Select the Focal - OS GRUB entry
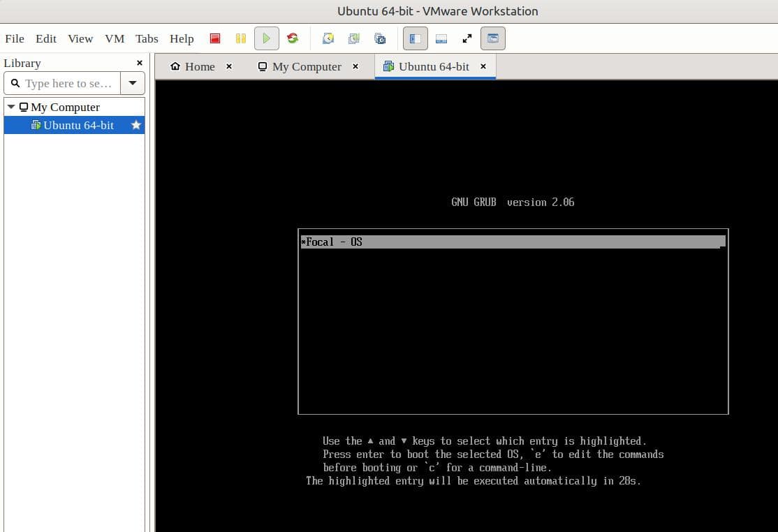 tap(513, 242)
